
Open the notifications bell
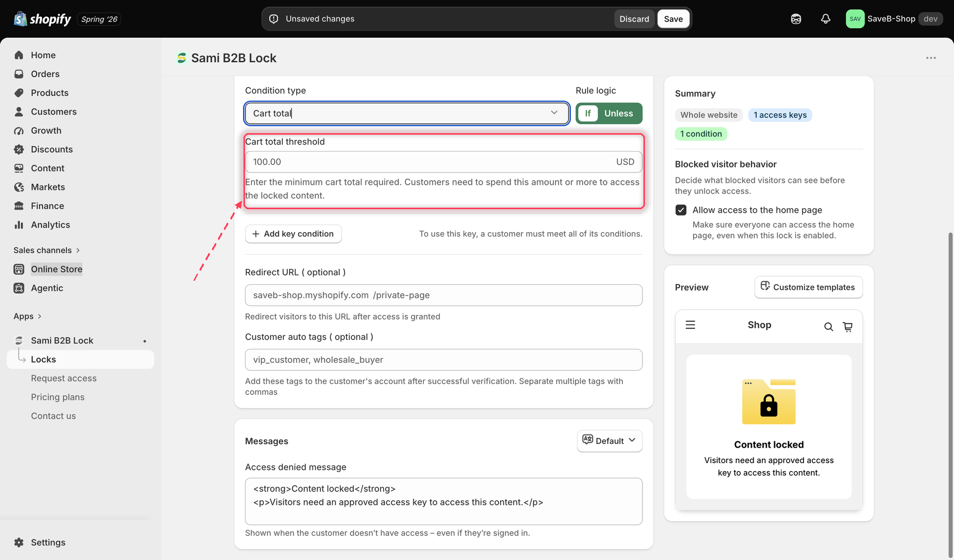(825, 19)
